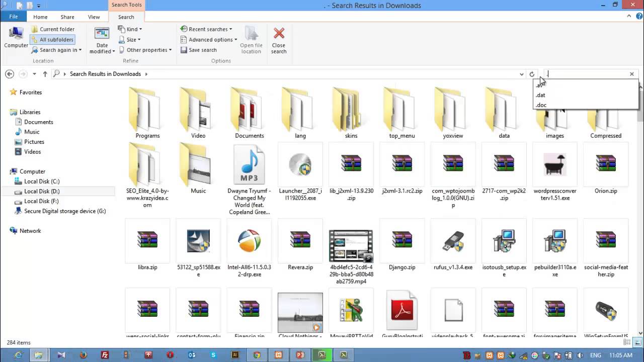Open the File menu tab
Viewport: 644px width, 362px height.
pos(14,17)
